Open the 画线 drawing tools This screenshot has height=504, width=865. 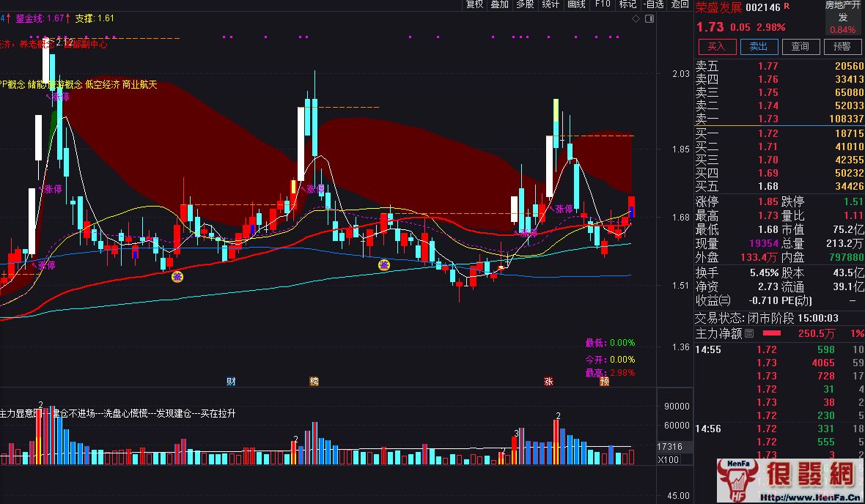tap(576, 4)
